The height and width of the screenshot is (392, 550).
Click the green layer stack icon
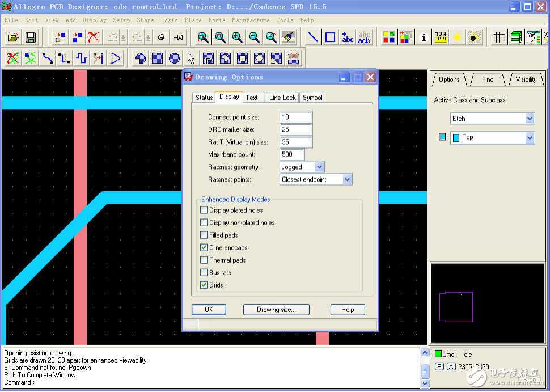tap(516, 37)
